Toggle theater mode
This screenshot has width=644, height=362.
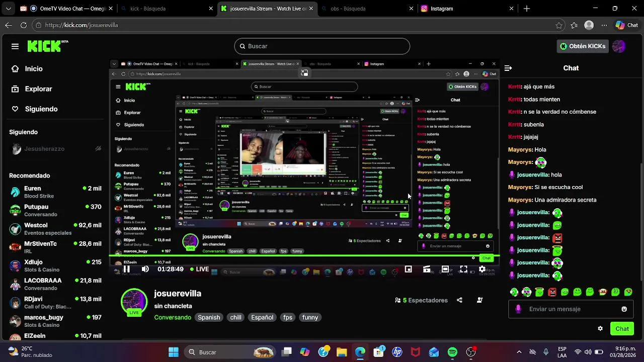pos(445,269)
